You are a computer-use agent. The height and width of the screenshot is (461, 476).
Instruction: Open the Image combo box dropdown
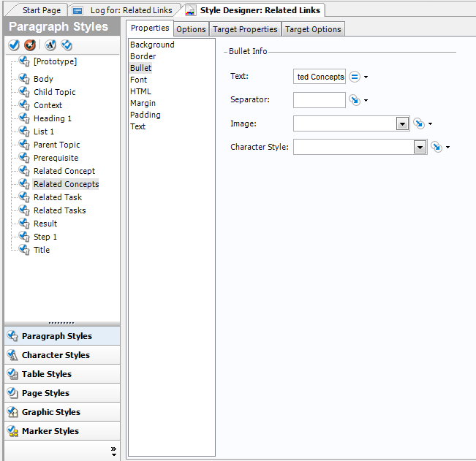pos(402,124)
